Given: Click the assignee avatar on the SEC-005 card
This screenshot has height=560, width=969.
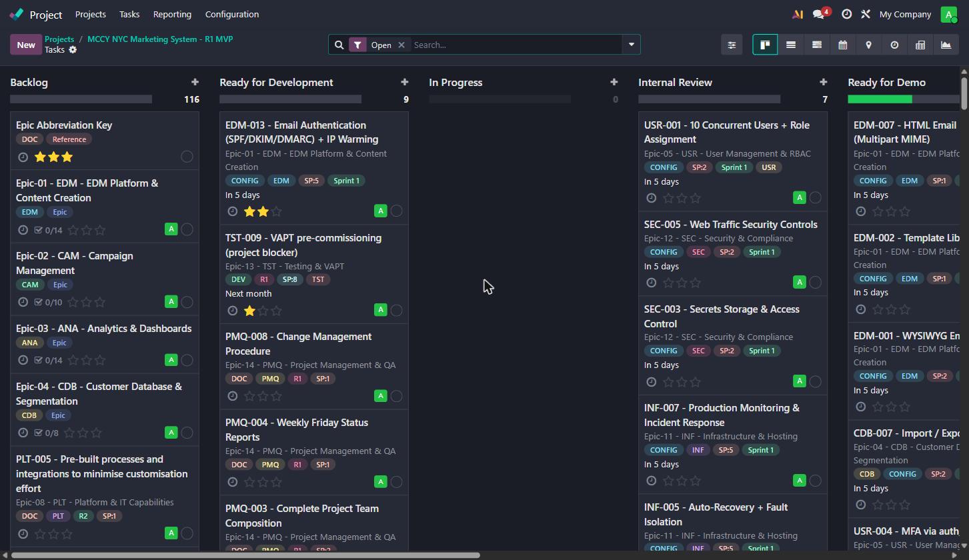Looking at the screenshot, I should 800,282.
